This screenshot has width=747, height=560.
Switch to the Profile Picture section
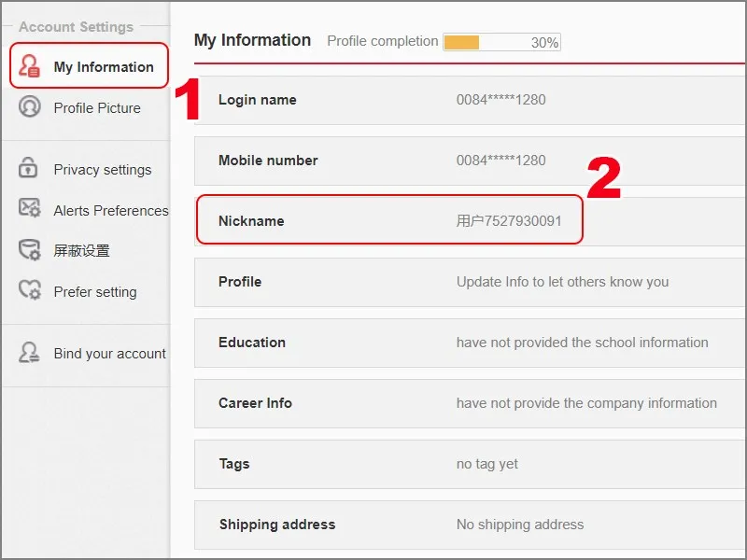point(99,108)
